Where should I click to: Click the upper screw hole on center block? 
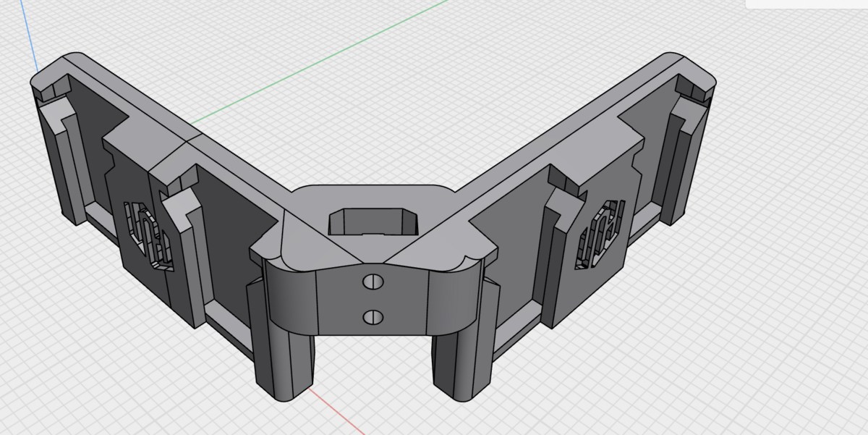pyautogui.click(x=373, y=282)
